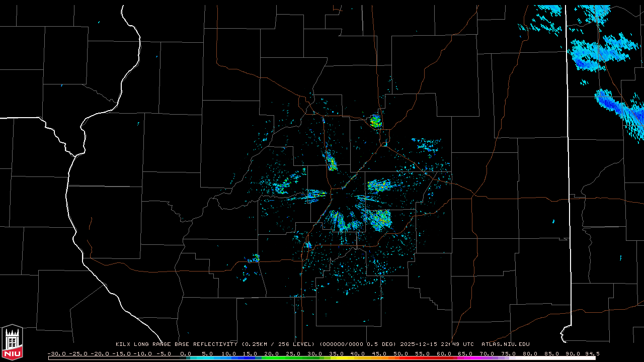Viewport: 644px width, 362px height.
Task: Click the isolated echo cluster southwest of the radar
Action: [254, 259]
